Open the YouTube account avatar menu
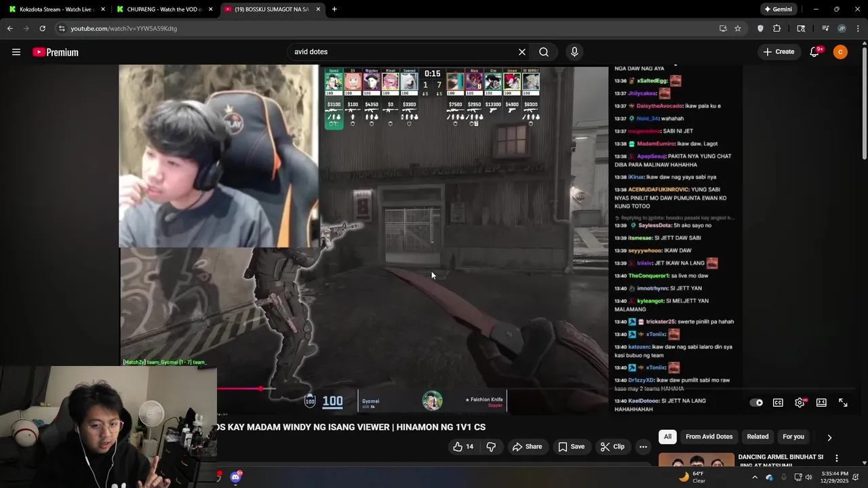The width and height of the screenshot is (868, 488). pos(840,52)
